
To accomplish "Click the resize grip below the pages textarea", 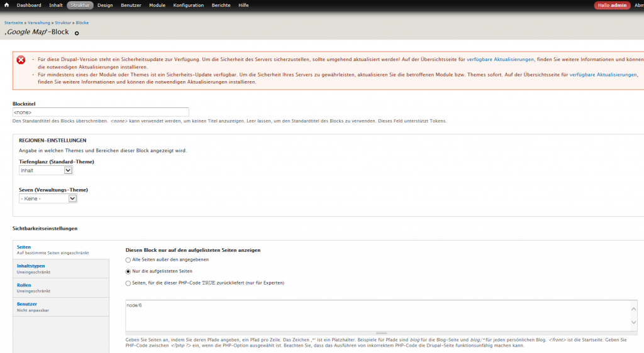I will click(x=381, y=333).
